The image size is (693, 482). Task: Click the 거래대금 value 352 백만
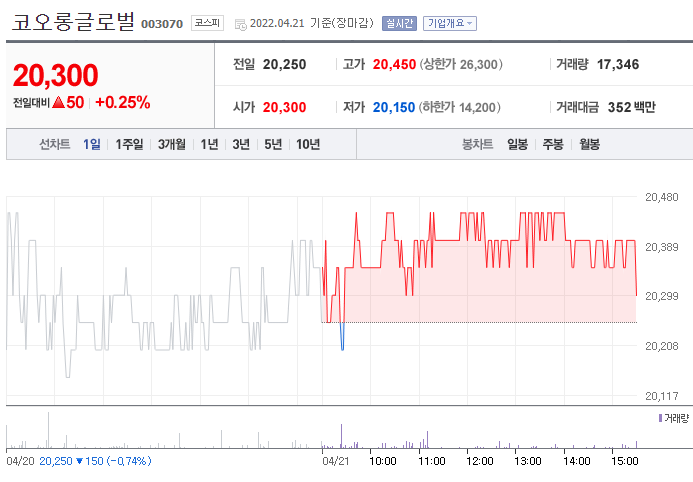[x=632, y=107]
